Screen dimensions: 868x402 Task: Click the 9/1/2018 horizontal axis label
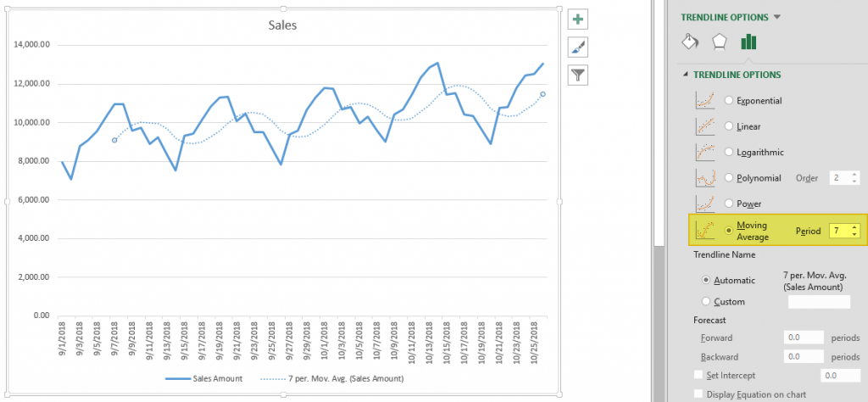pyautogui.click(x=62, y=339)
